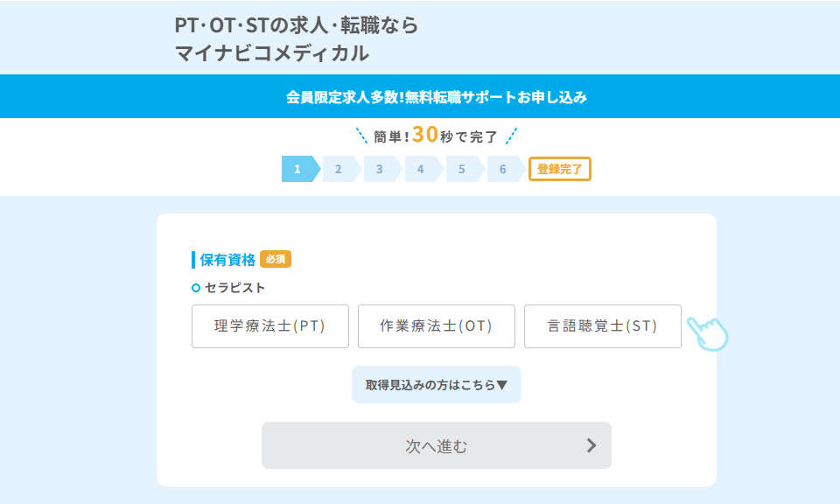Image resolution: width=840 pixels, height=504 pixels.
Task: Pick the 言語聴覚士(ST) qualification option
Action: coord(602,326)
